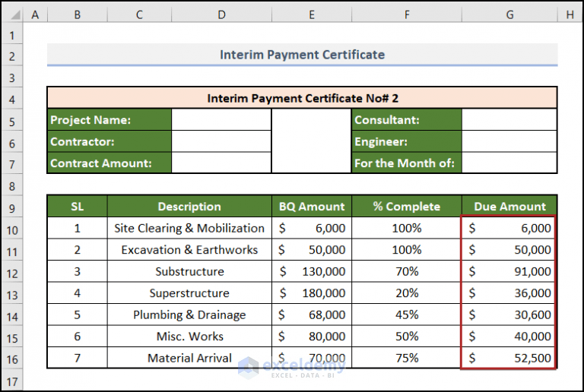Viewport: 584px width, 392px height.
Task: Click Due Amount cell showing 36,000
Action: pos(509,292)
